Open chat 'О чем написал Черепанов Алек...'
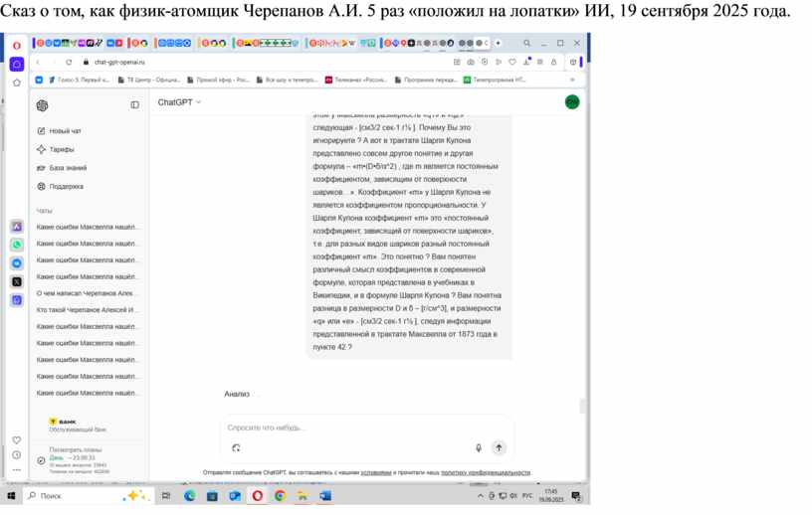The height and width of the screenshot is (515, 812). click(x=86, y=293)
